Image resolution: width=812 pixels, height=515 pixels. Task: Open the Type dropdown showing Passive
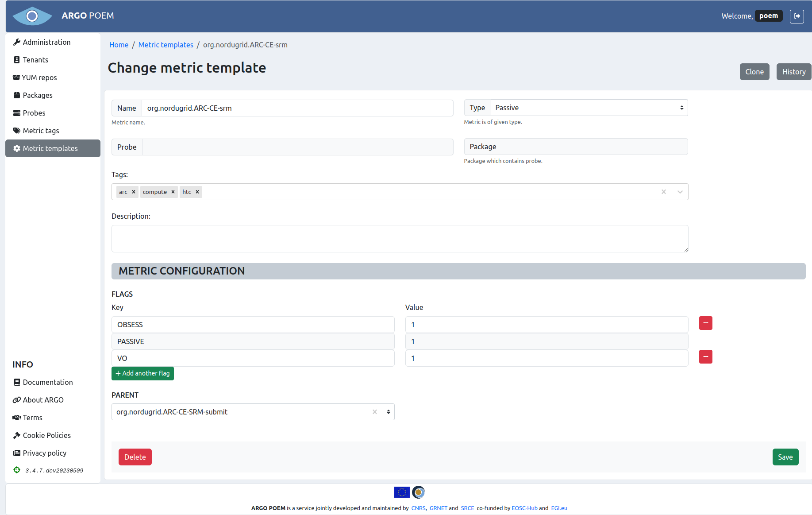[589, 108]
